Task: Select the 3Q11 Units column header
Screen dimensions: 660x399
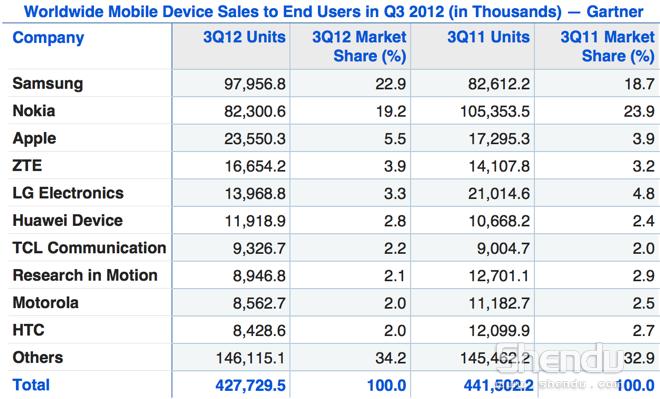Action: point(488,37)
